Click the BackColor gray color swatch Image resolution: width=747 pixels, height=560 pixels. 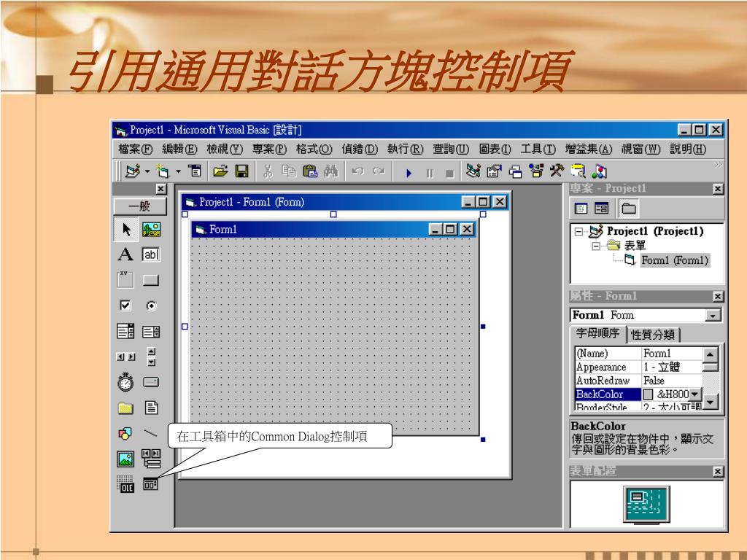(648, 394)
